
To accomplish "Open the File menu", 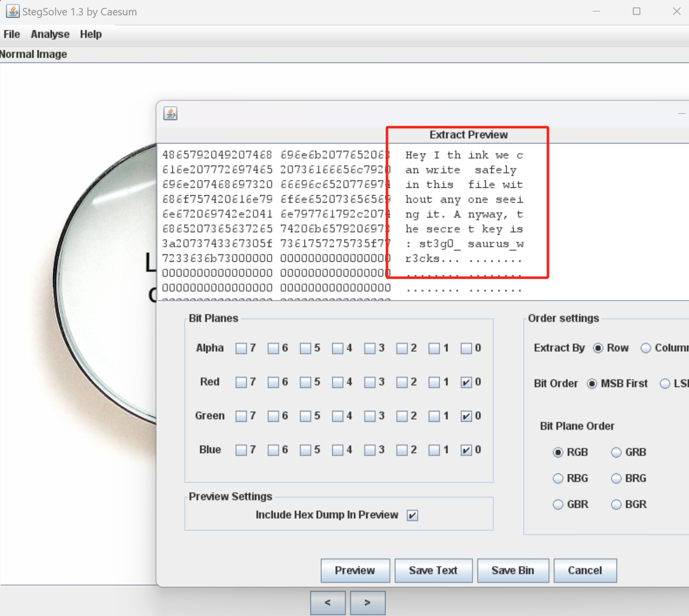I will coord(12,34).
